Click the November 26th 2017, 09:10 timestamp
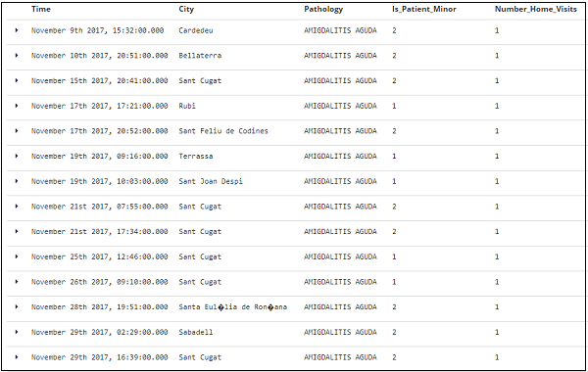Viewport: 588px width, 372px height. [99, 282]
